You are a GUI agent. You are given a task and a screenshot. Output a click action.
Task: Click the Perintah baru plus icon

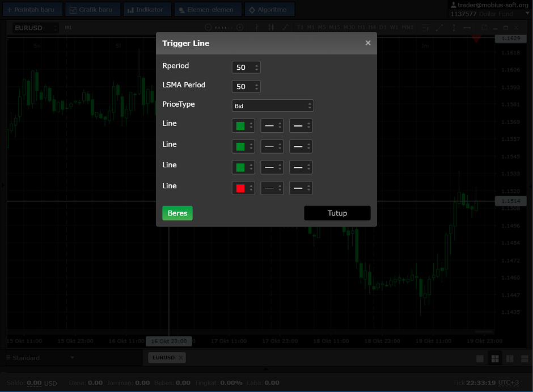(x=9, y=10)
